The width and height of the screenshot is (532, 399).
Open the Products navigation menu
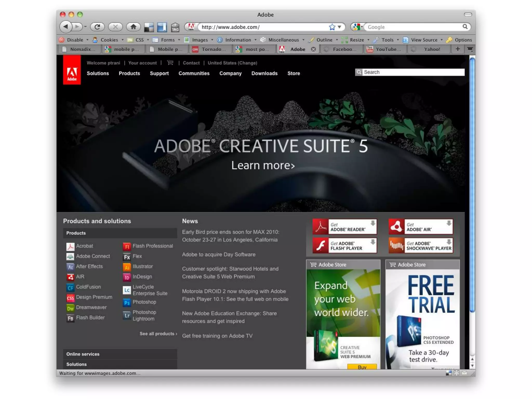coord(129,74)
